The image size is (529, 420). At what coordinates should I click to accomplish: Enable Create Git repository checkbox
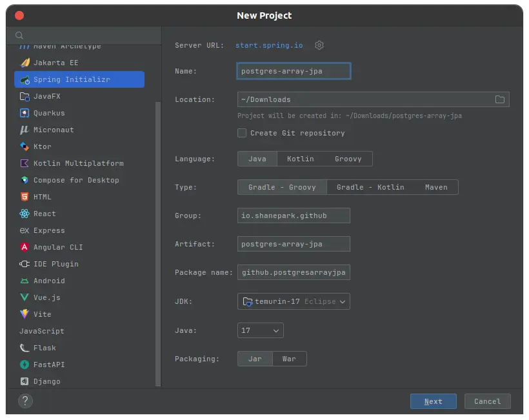pos(242,133)
